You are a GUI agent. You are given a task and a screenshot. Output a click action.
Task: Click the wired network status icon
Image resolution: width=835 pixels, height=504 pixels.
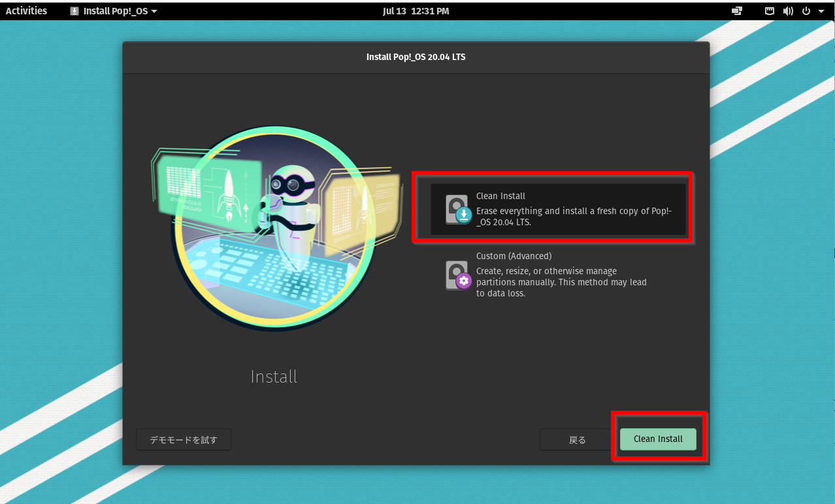coord(770,11)
